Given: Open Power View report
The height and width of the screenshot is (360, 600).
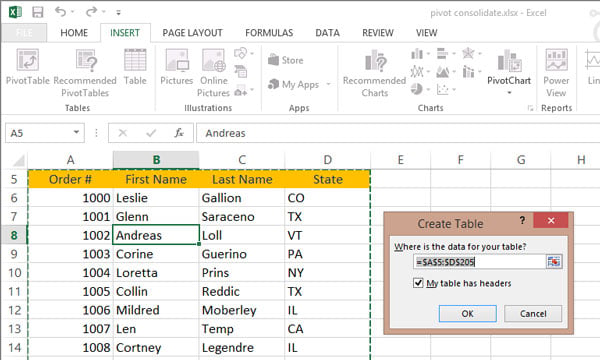Looking at the screenshot, I should coord(556,73).
